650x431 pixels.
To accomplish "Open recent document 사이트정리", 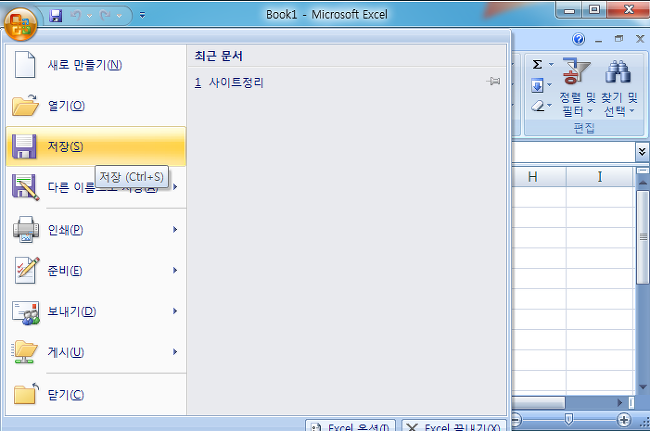I will point(229,82).
